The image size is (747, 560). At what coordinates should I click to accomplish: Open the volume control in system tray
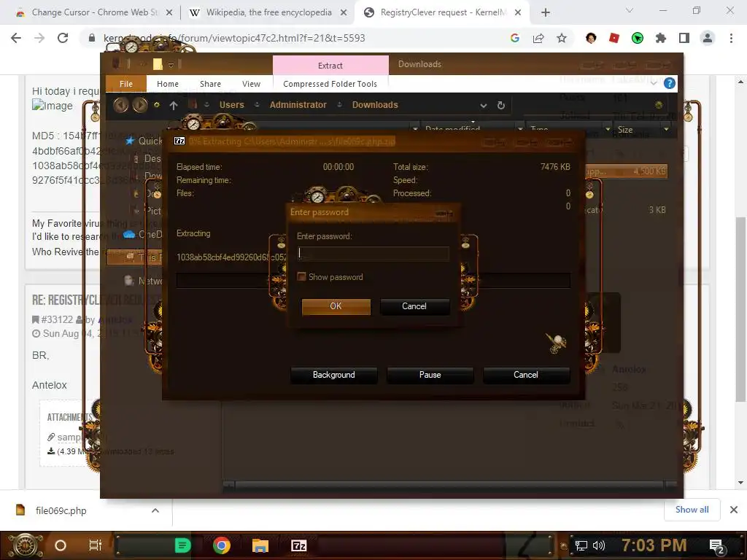[599, 545]
